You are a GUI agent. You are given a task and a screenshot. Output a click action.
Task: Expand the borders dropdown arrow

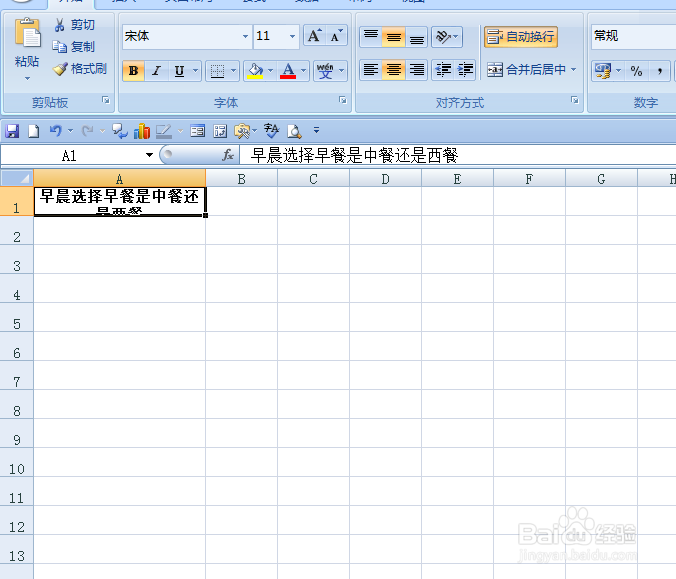pyautogui.click(x=233, y=70)
